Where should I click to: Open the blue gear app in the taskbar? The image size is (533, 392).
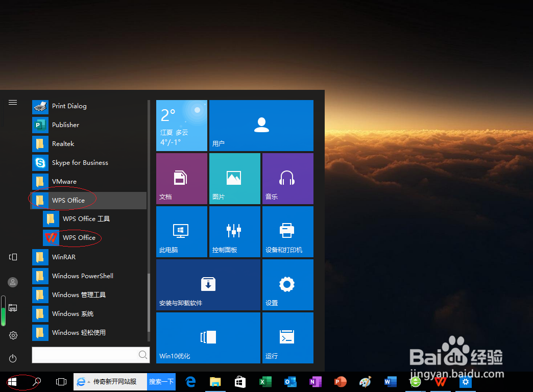coord(466,382)
